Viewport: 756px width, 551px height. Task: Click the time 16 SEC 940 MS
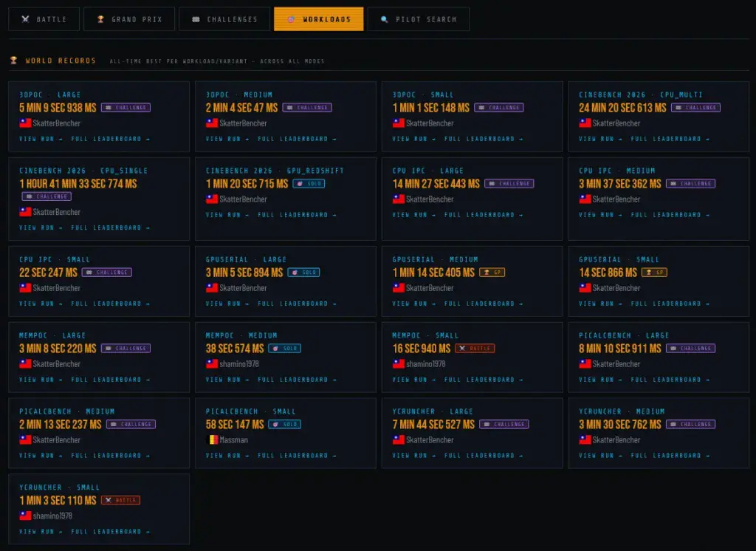click(422, 348)
